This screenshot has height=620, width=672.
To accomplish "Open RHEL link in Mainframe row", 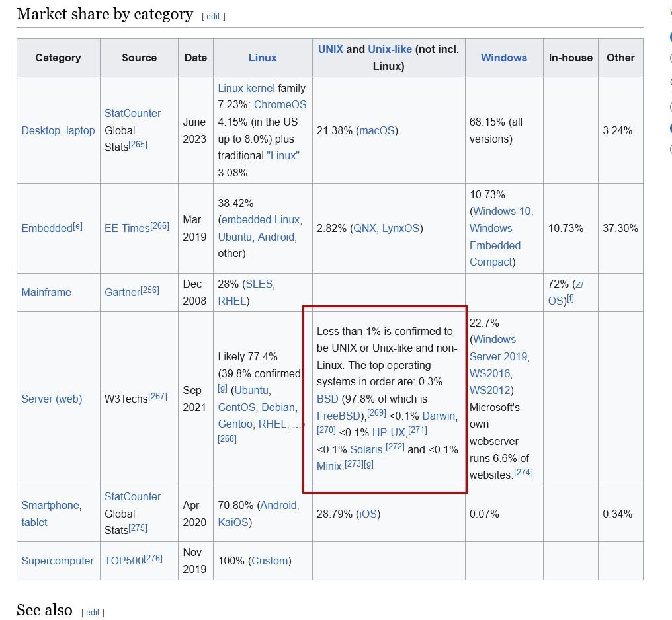I will pos(232,301).
